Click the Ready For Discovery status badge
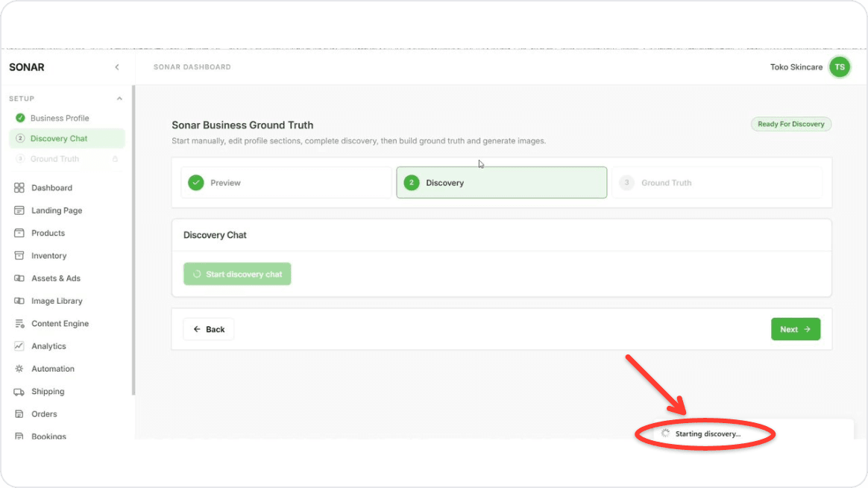 791,124
